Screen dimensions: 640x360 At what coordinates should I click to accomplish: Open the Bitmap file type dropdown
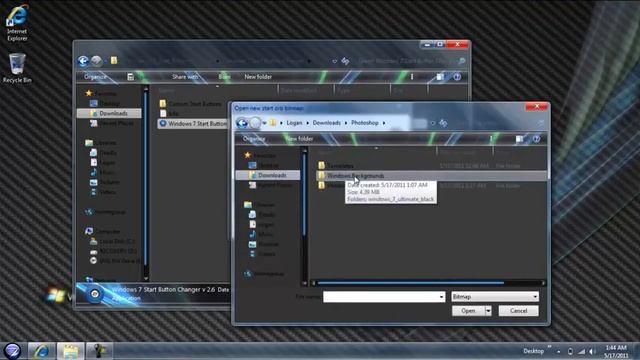point(495,297)
